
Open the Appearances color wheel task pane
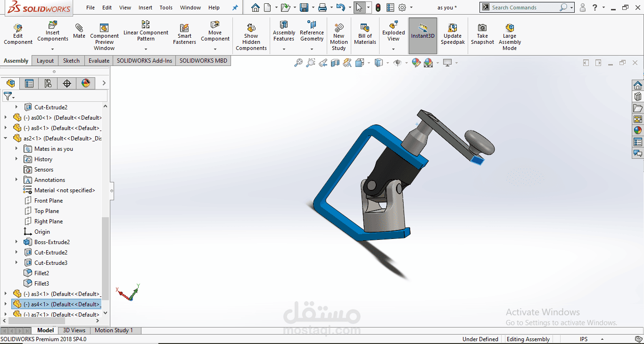pyautogui.click(x=638, y=131)
